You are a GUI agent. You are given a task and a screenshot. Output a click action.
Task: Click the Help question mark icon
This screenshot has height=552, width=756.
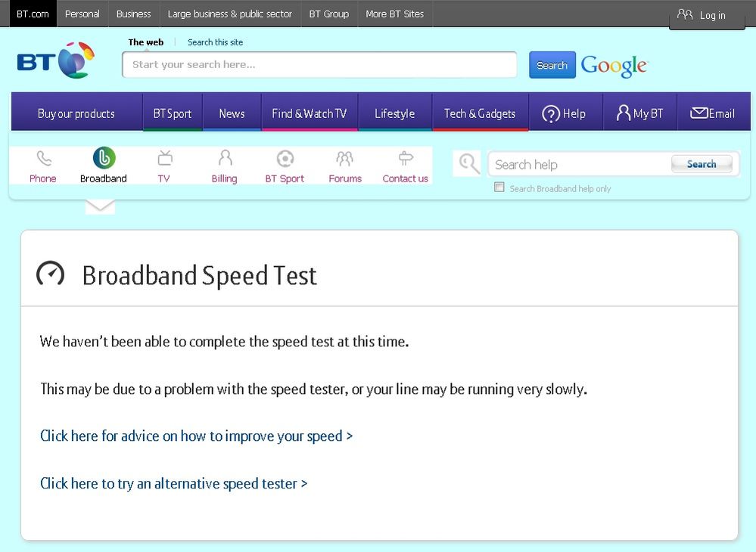tap(551, 114)
